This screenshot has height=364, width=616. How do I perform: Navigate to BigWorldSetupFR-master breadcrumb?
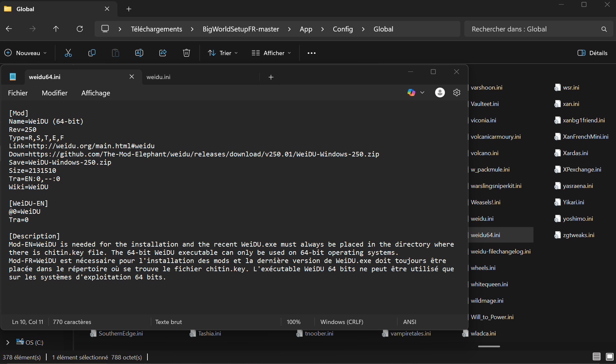[x=241, y=29]
